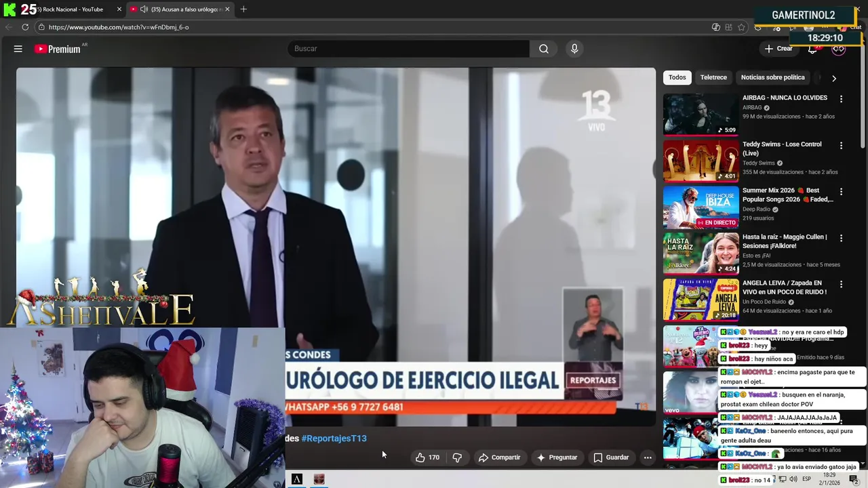Visit Deep Radio channel name
This screenshot has width=868, height=488.
click(756, 209)
